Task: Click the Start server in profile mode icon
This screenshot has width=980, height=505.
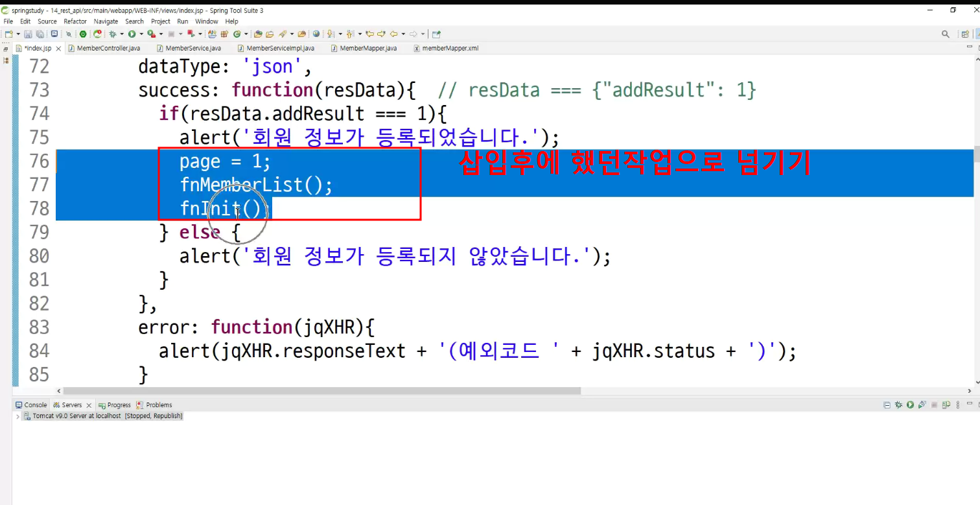Action: click(x=922, y=405)
